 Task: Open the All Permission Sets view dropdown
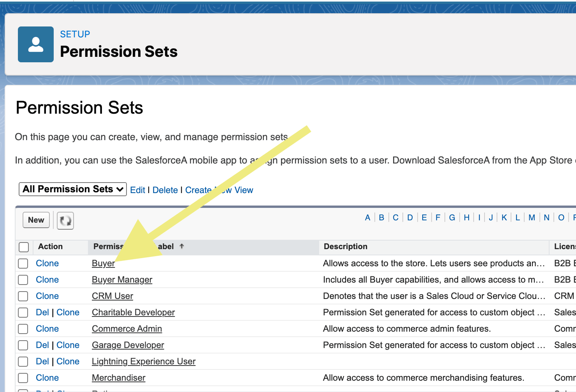[72, 189]
